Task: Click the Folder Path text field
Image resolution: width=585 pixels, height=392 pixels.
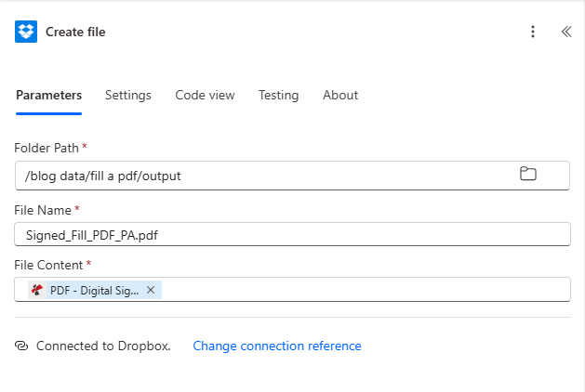Action: point(260,175)
